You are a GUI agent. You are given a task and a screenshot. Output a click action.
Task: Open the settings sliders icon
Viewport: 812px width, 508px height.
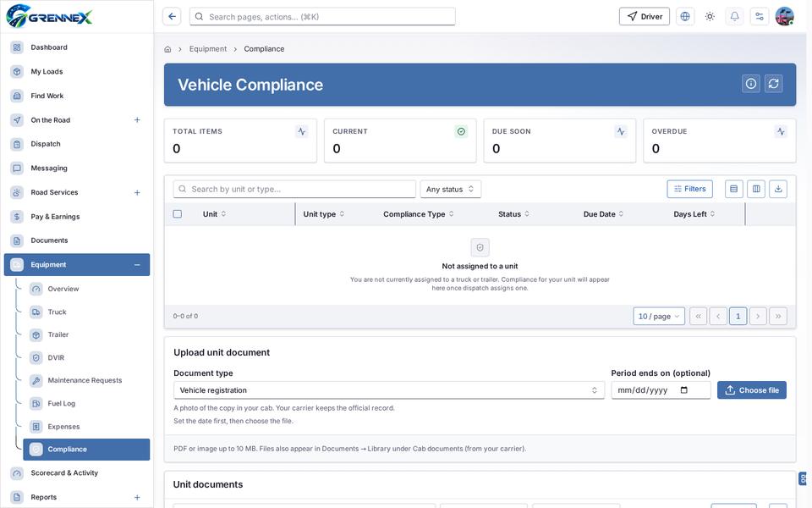coord(760,17)
